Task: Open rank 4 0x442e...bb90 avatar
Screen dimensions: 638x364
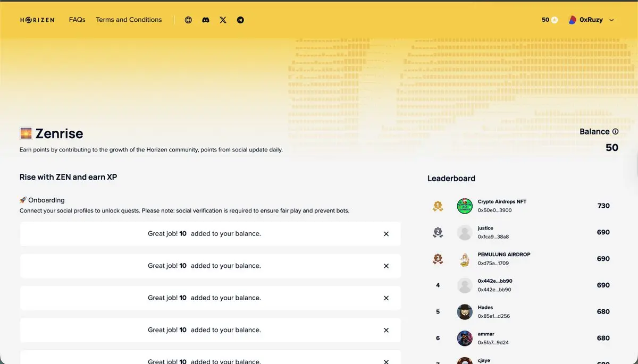Action: (465, 285)
